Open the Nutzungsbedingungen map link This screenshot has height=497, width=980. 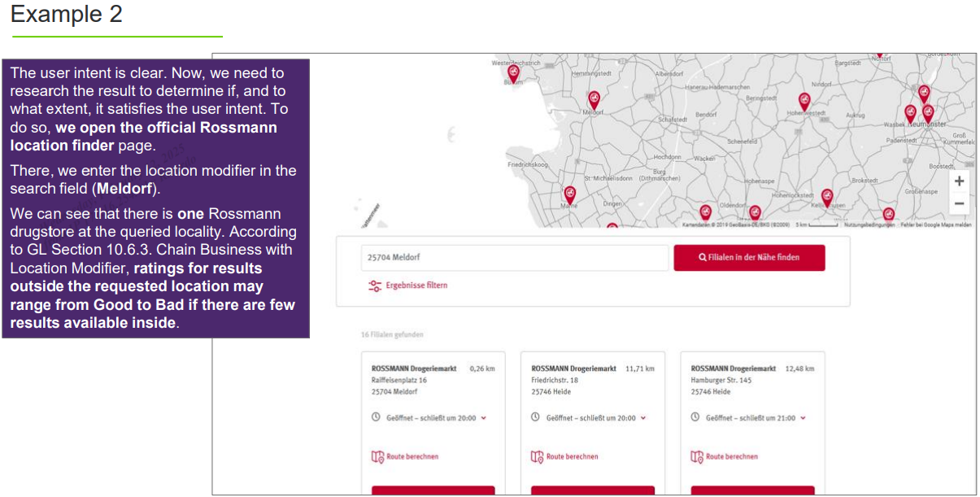tap(868, 224)
